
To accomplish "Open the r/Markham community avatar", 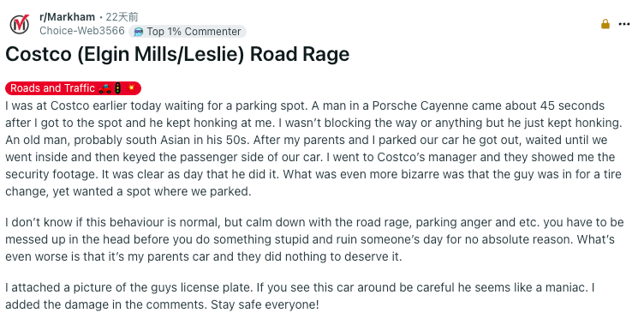I will click(x=20, y=24).
